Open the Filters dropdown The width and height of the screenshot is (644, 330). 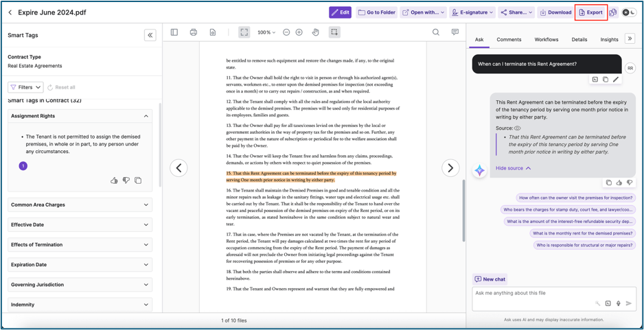tap(25, 87)
